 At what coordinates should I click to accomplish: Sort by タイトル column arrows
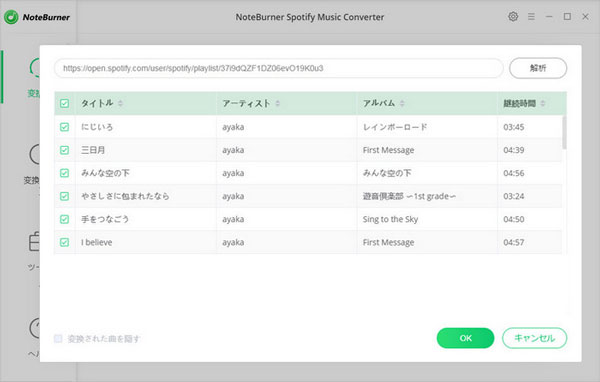click(120, 103)
